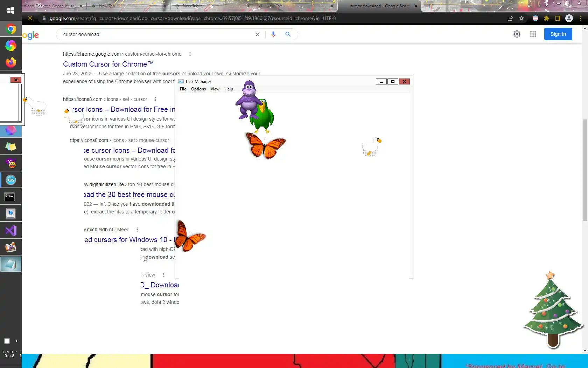Image resolution: width=588 pixels, height=368 pixels.
Task: Click the green parrot desktop pet
Action: [x=263, y=116]
